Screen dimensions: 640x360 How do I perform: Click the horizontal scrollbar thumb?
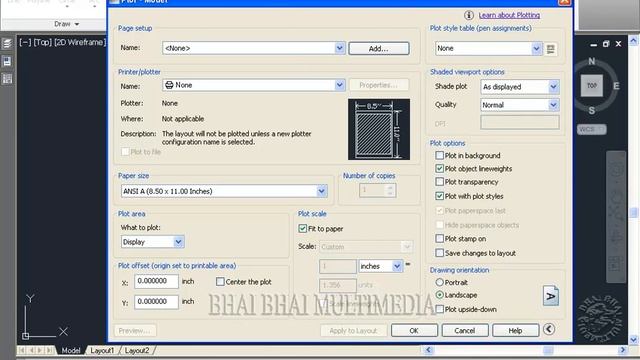click(x=548, y=350)
